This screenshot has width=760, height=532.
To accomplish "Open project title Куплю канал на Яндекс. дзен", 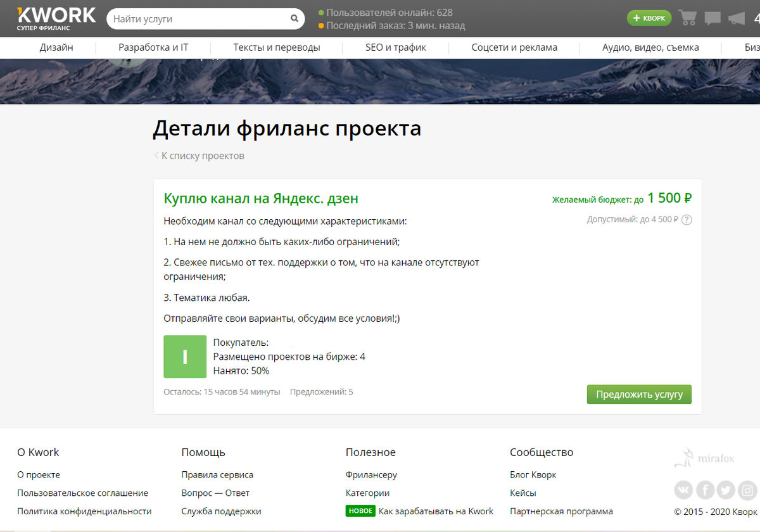I will pyautogui.click(x=261, y=198).
